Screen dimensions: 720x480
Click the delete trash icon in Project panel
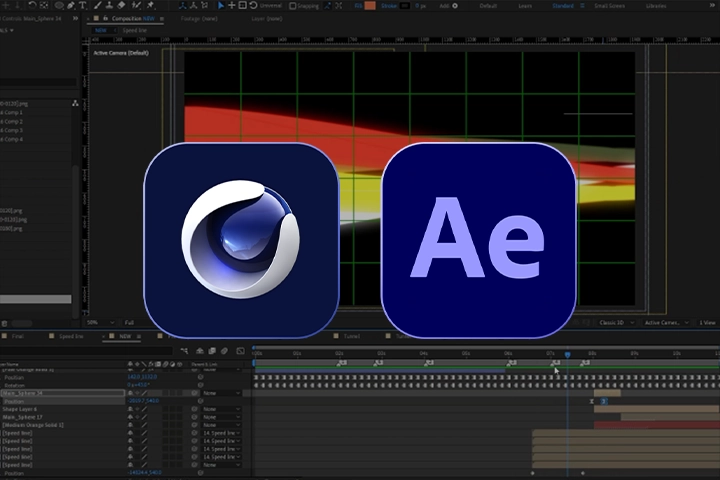click(4, 323)
